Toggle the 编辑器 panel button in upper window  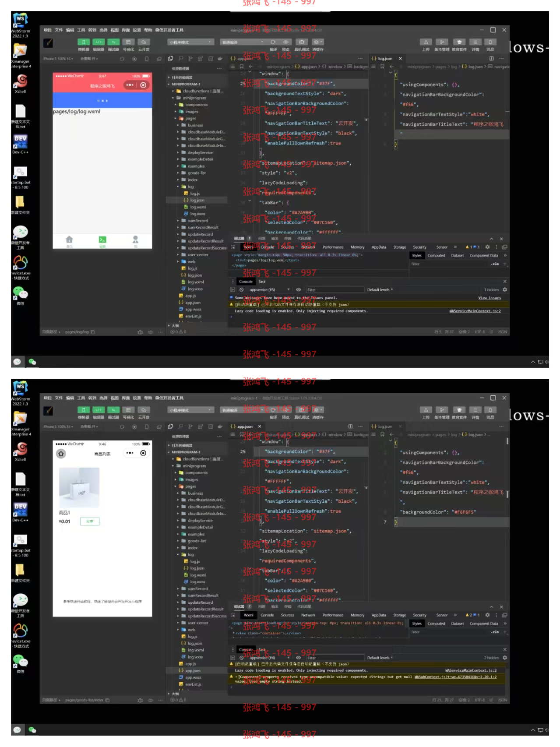click(99, 42)
